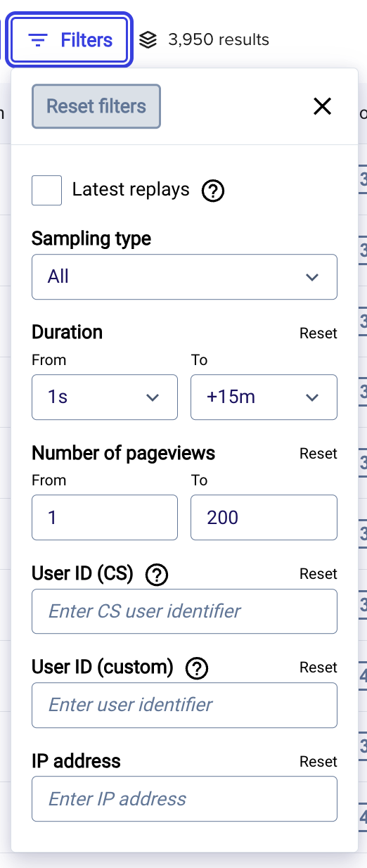
Task: Click the 3,950 results count
Action: [219, 40]
